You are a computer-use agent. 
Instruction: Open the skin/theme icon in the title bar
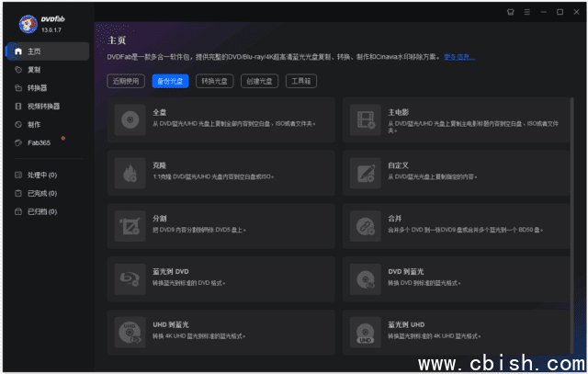click(512, 12)
